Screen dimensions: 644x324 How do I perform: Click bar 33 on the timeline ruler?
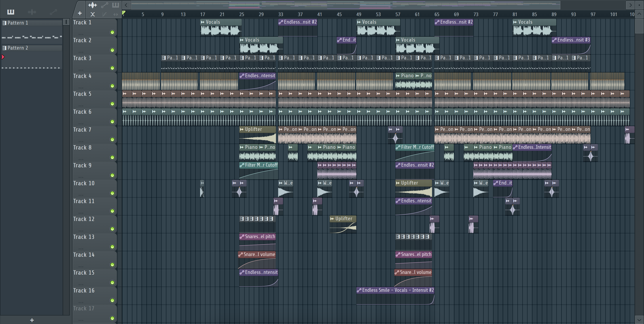(280, 15)
